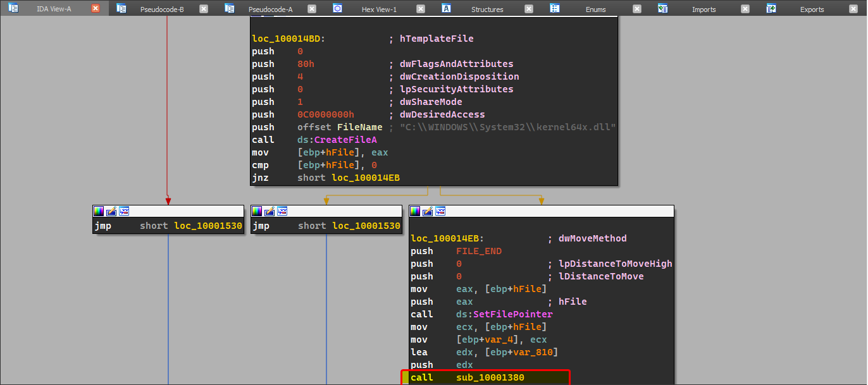Open node color picker on leftmost jmp node
Viewport: 868px width, 385px height.
[x=99, y=211]
